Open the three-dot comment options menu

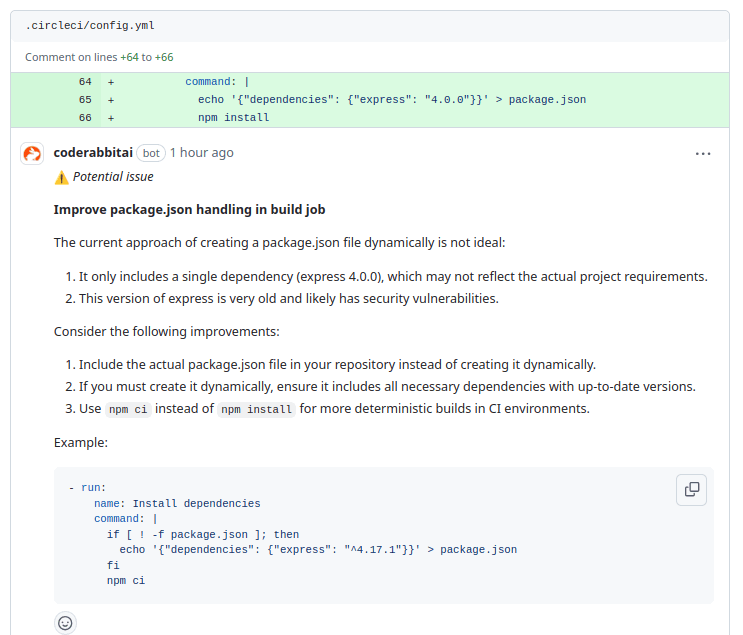point(703,153)
